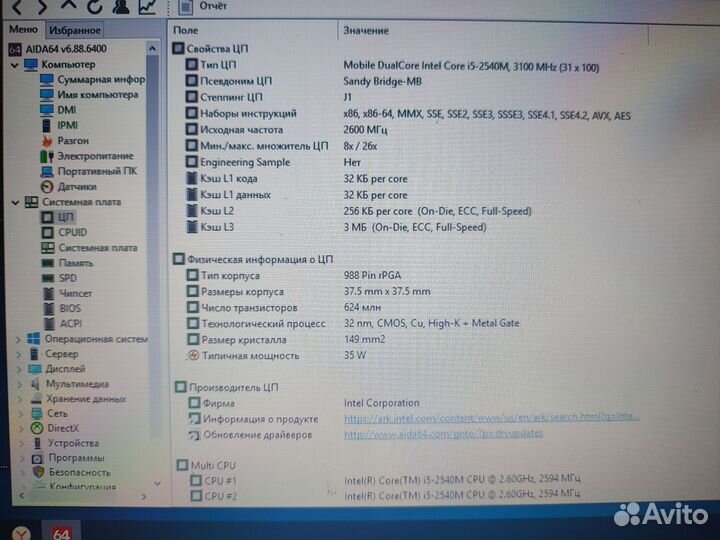Select the Безопасность shield icon

(39, 472)
